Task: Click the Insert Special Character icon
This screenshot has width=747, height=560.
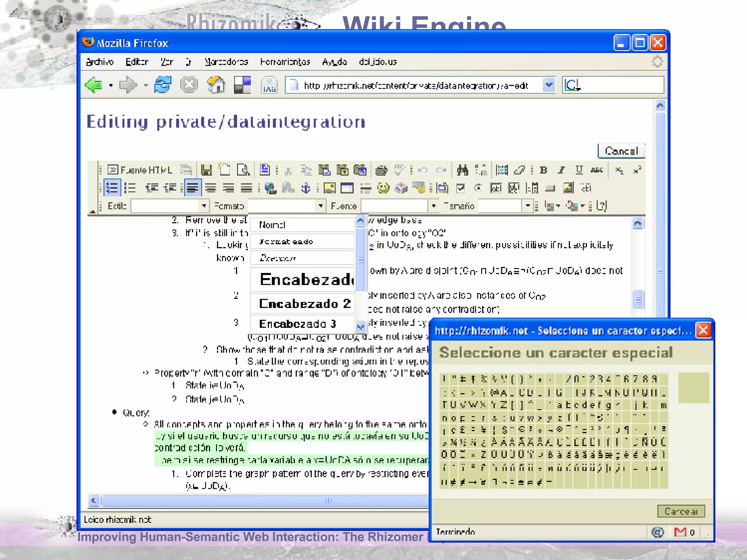Action: [401, 188]
